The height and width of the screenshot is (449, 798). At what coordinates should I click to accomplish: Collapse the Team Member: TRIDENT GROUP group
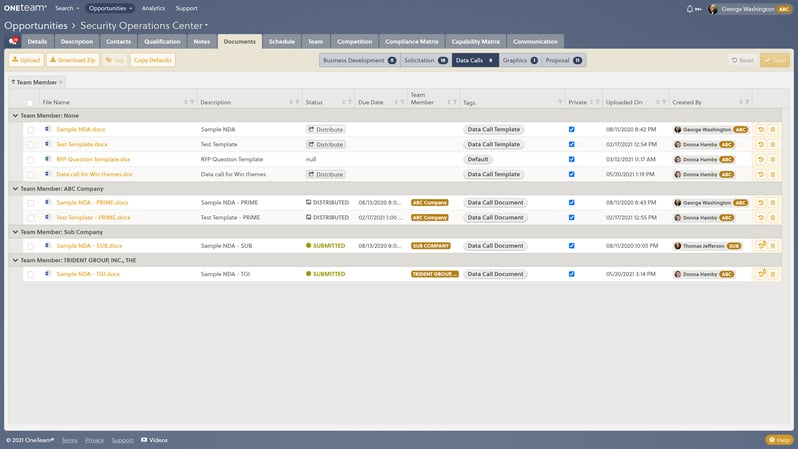coord(15,260)
